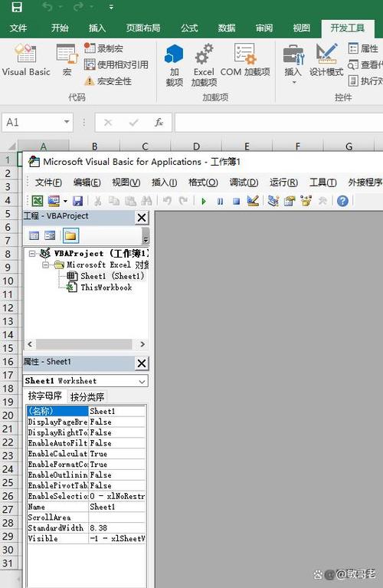Click the VBA toolbar save icon

point(77,201)
